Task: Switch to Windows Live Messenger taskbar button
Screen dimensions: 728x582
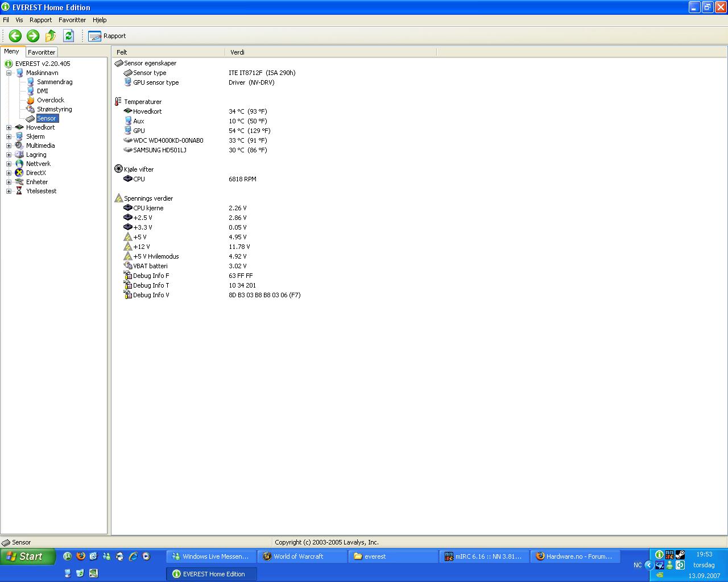Action: coord(211,556)
